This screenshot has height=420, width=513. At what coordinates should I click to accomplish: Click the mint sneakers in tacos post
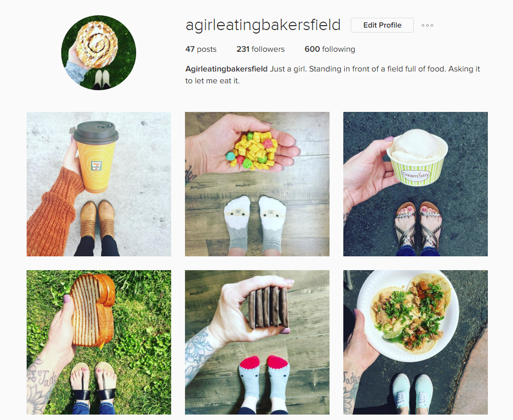click(412, 393)
